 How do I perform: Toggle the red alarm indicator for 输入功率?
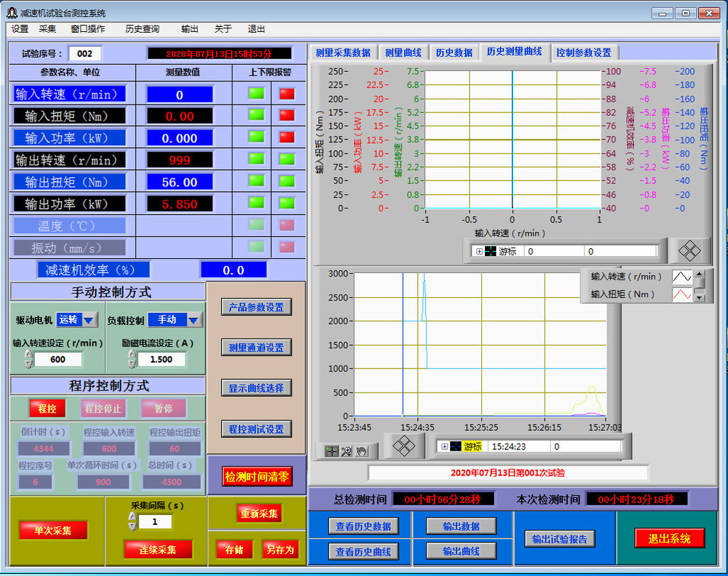pos(287,137)
